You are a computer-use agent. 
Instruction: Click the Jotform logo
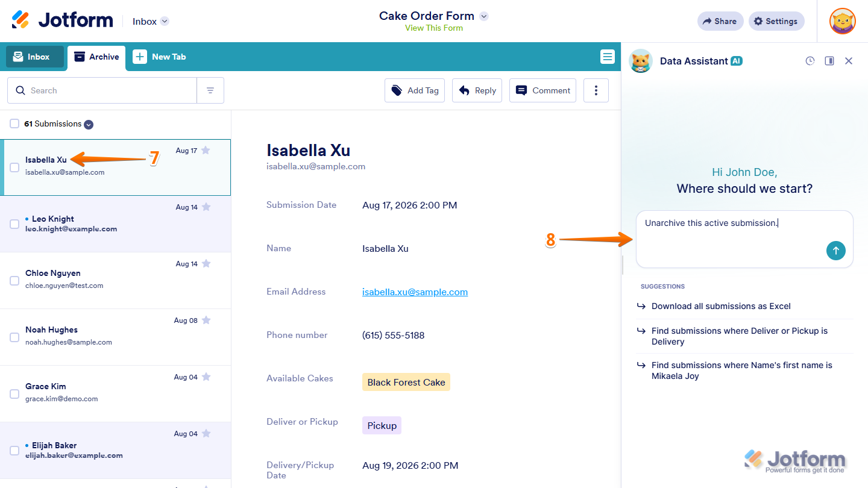(x=62, y=20)
